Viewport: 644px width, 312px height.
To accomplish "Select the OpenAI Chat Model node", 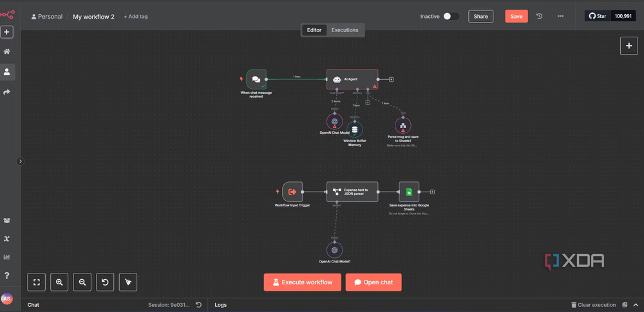I will click(x=335, y=122).
